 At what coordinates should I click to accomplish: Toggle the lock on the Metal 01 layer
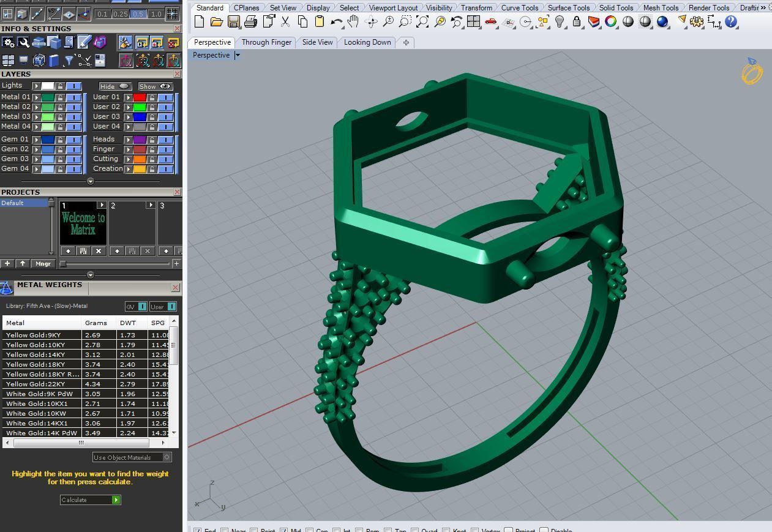pos(60,97)
